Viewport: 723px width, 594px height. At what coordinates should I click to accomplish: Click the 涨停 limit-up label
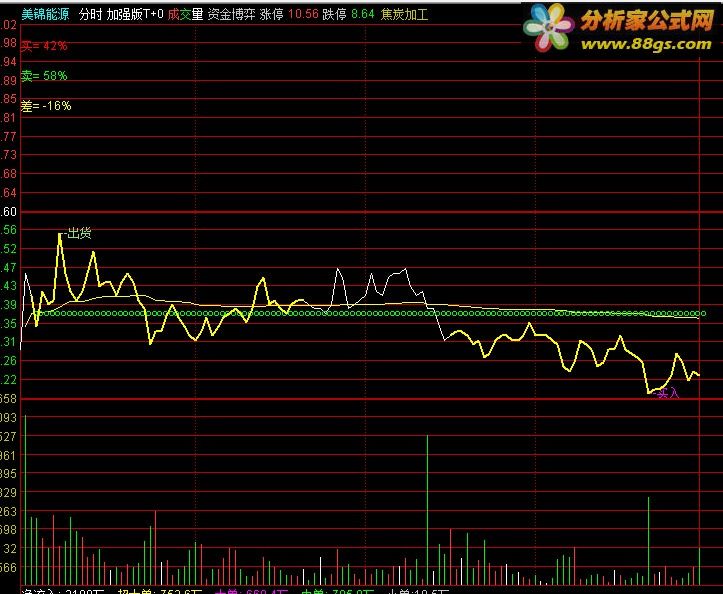(x=272, y=14)
